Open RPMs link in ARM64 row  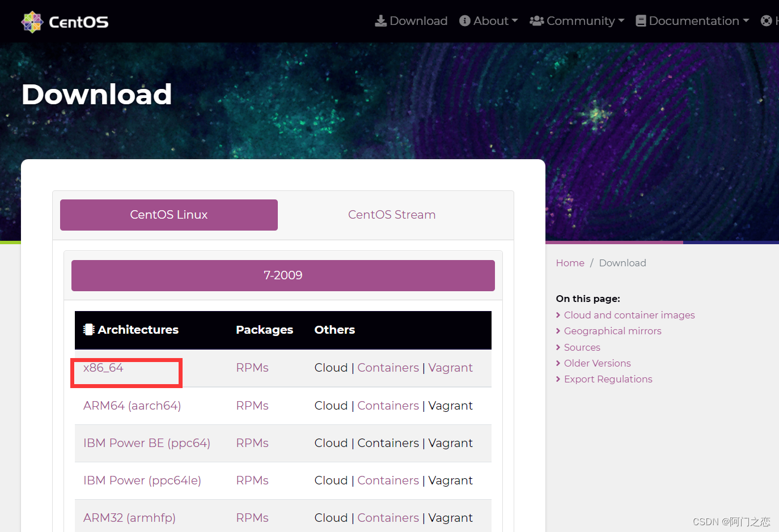coord(252,406)
